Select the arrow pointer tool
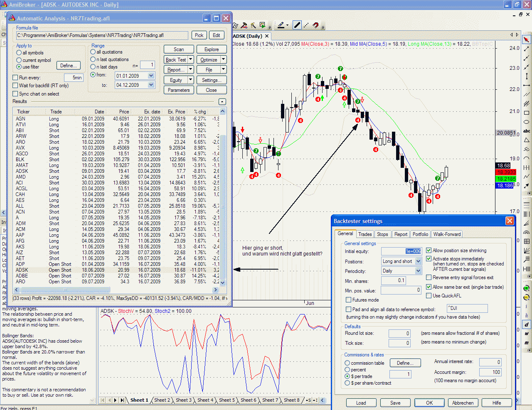 [x=527, y=39]
